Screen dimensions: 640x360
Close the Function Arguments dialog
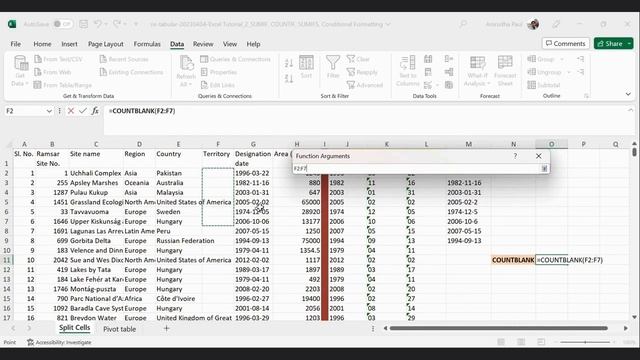coord(539,156)
